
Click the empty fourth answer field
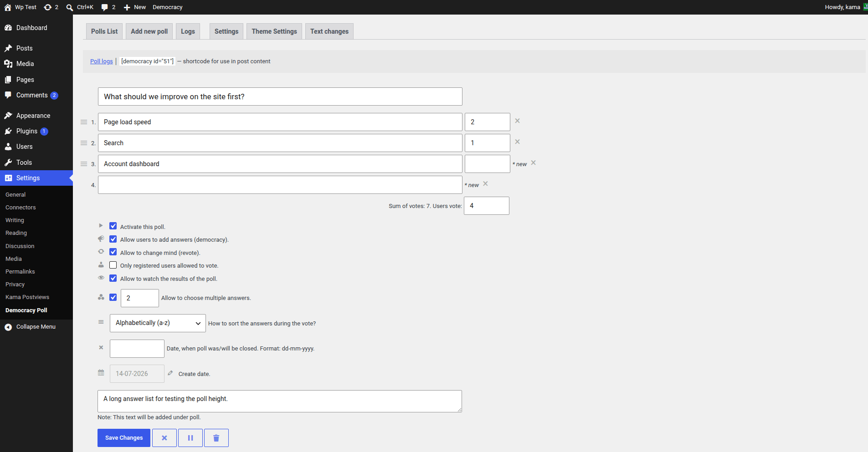point(280,185)
